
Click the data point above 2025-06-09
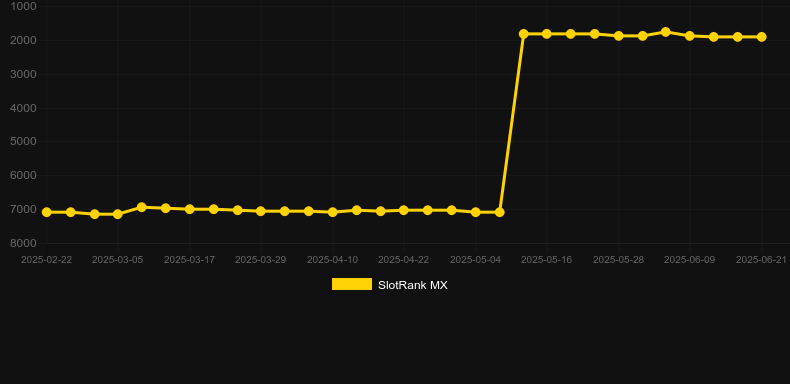pos(690,36)
